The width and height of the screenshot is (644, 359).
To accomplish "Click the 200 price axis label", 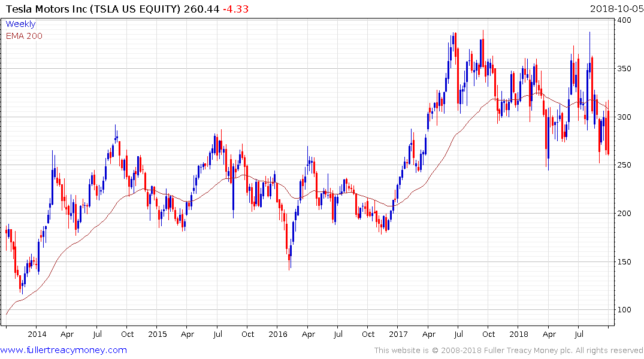I will (x=624, y=214).
